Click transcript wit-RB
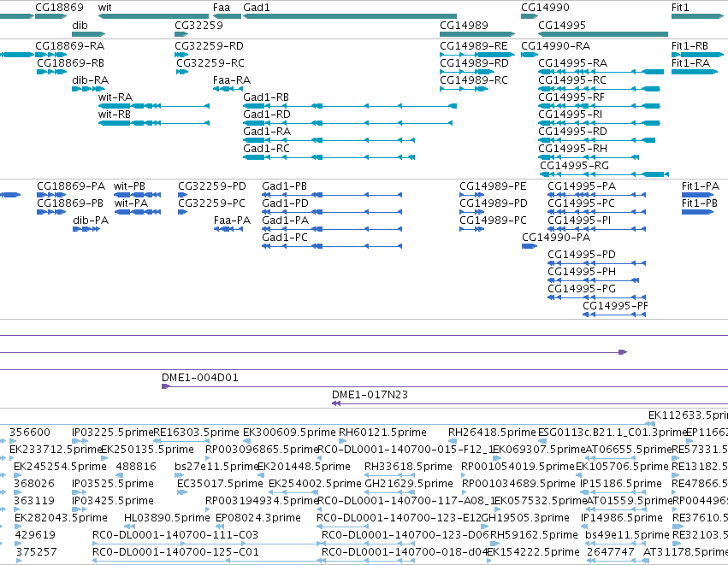The width and height of the screenshot is (728, 565). pos(154,123)
